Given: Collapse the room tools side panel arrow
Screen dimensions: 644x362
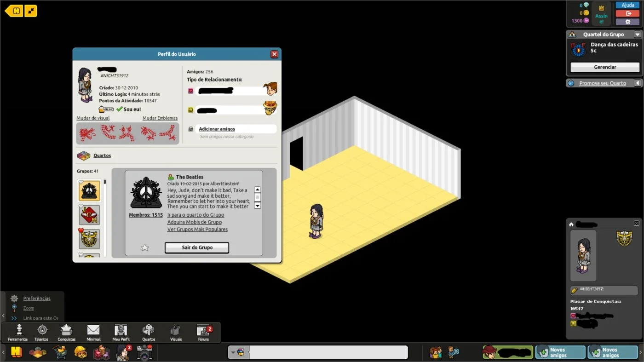Looking at the screenshot, I should click(3, 316).
